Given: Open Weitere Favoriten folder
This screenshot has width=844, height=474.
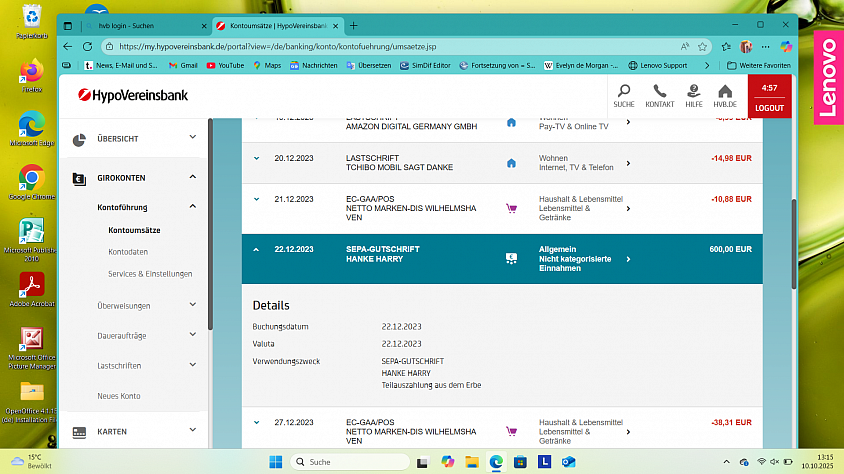Looking at the screenshot, I should click(x=759, y=66).
